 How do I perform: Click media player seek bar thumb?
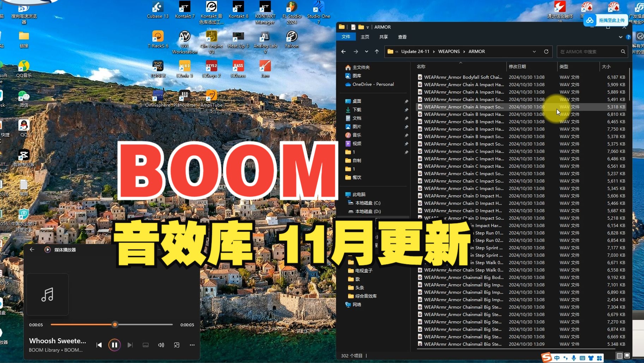tap(115, 324)
